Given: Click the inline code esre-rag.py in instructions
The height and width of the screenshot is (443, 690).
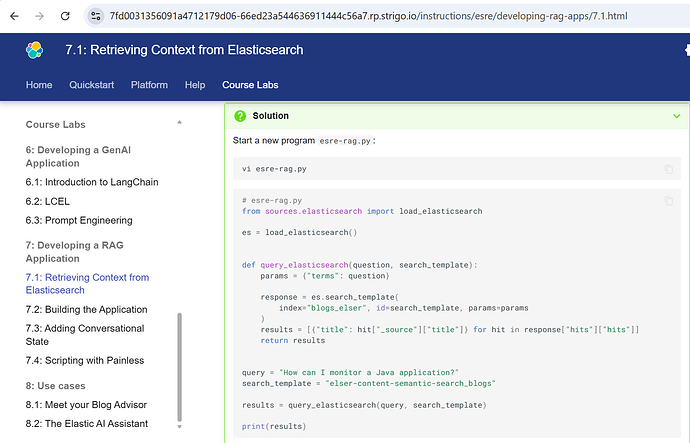Looking at the screenshot, I should (345, 141).
